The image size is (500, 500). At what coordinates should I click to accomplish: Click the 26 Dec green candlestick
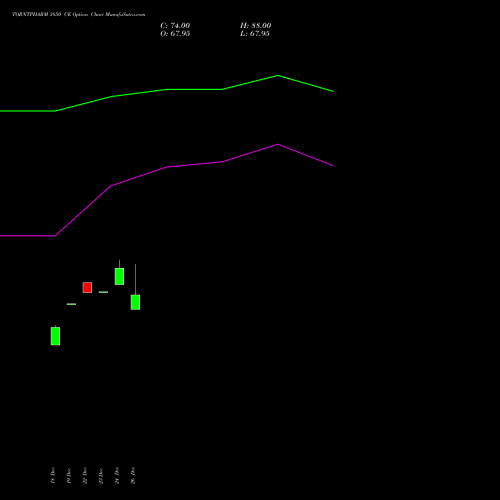135,302
